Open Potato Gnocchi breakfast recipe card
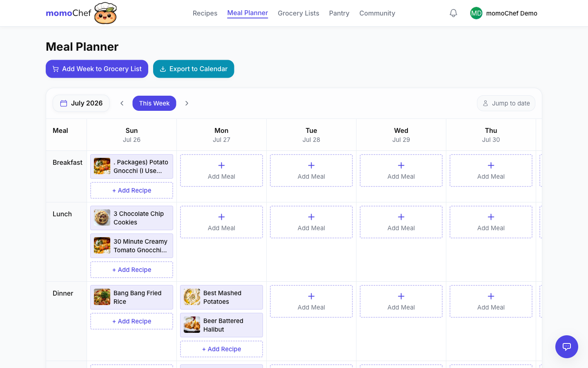Viewport: 588px width, 368px height. pyautogui.click(x=131, y=166)
